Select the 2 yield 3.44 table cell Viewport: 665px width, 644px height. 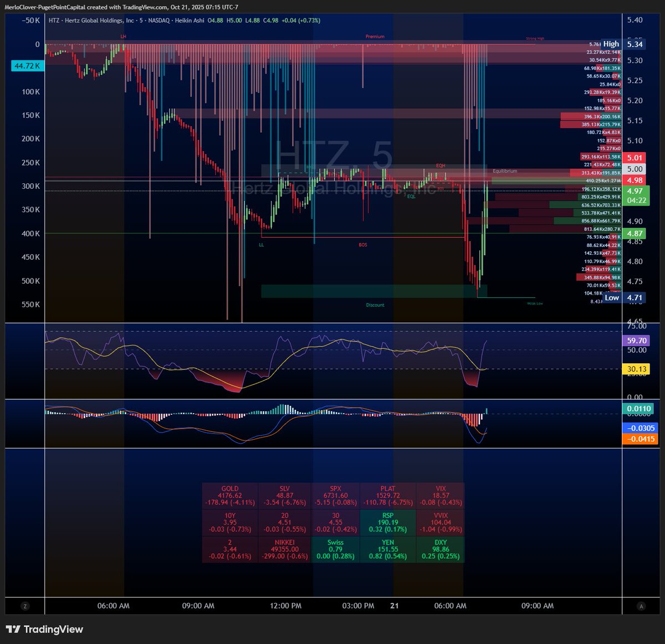click(230, 550)
